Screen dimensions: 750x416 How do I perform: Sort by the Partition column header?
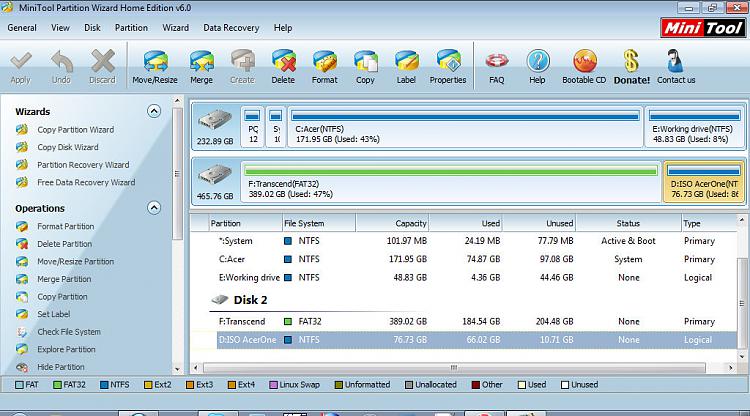click(x=246, y=223)
